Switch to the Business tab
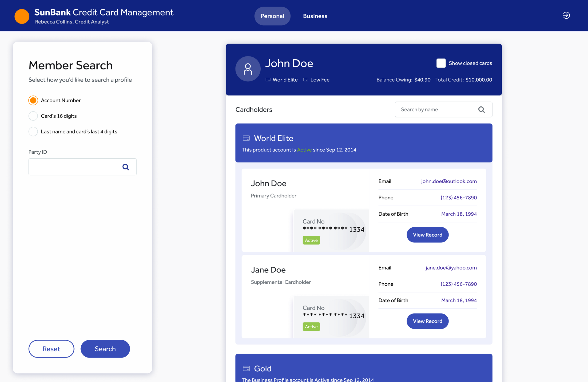The height and width of the screenshot is (382, 588). (x=315, y=16)
